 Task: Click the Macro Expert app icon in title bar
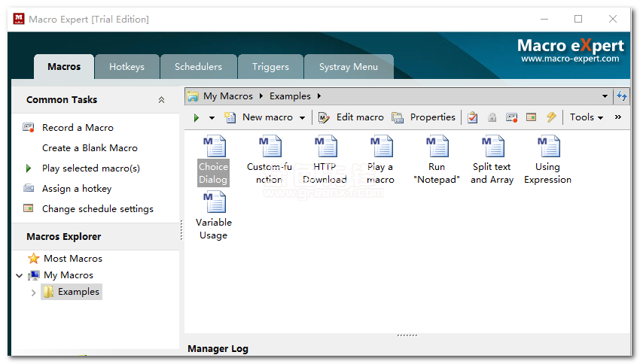click(19, 19)
